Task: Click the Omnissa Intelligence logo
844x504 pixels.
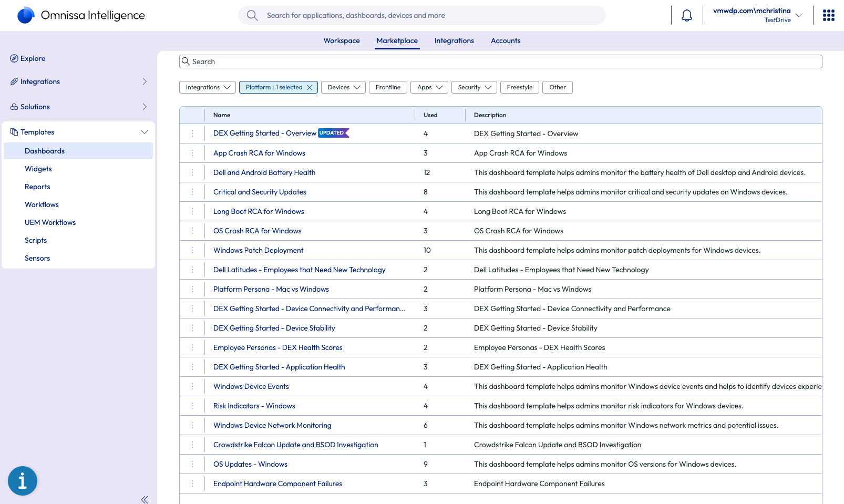Action: (x=26, y=15)
